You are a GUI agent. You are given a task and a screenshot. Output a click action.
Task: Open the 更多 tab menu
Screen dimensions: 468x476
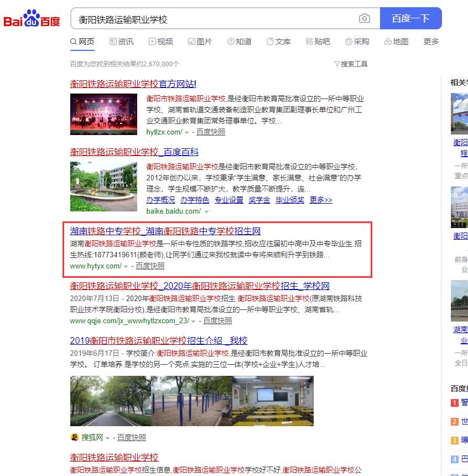(431, 42)
